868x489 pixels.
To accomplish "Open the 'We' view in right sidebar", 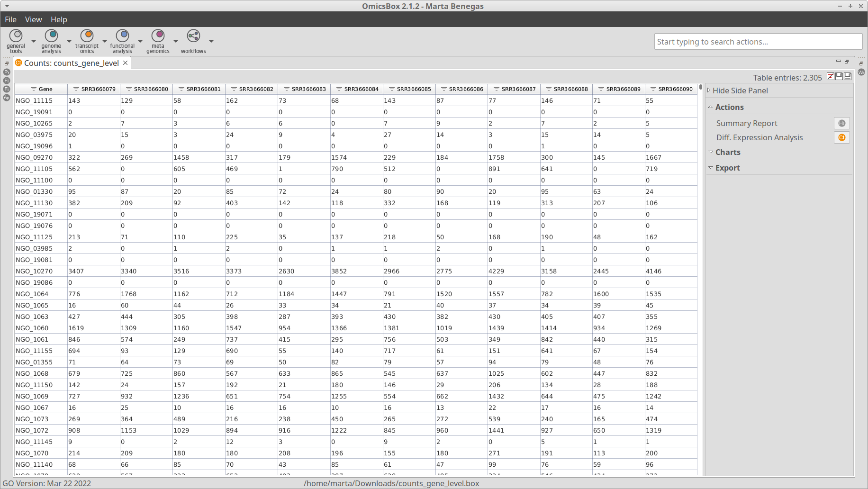I will [x=861, y=72].
